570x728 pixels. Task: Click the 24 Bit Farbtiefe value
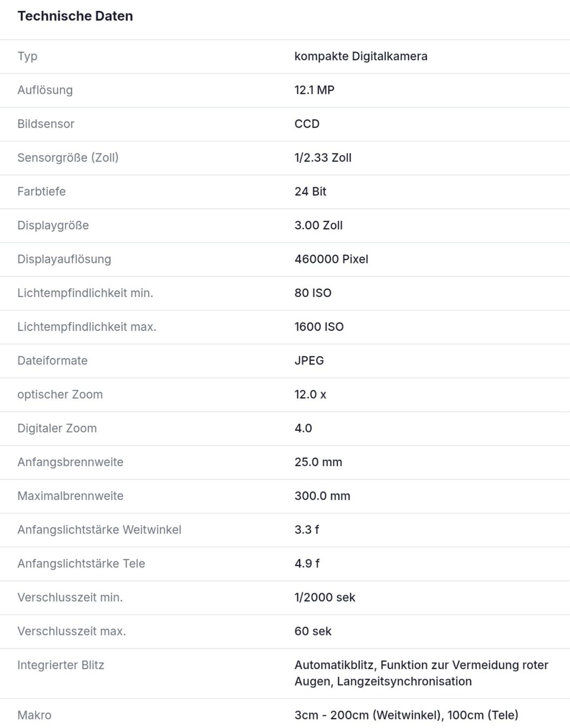[310, 191]
